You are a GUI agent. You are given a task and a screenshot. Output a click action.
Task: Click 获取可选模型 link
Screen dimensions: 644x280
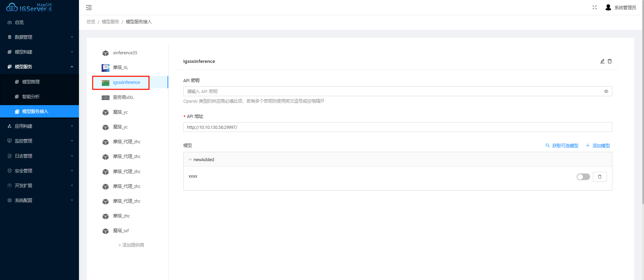562,146
